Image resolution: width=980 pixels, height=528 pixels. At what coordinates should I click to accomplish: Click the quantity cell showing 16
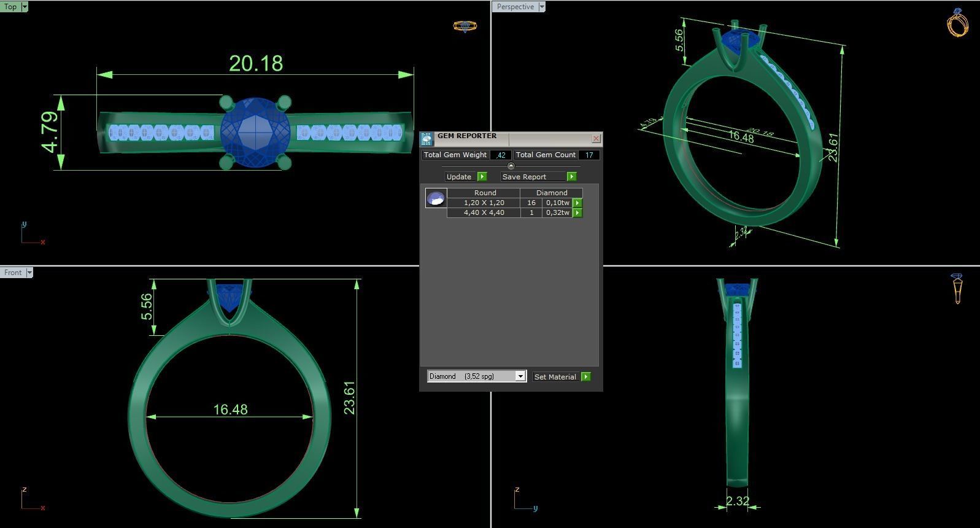531,203
